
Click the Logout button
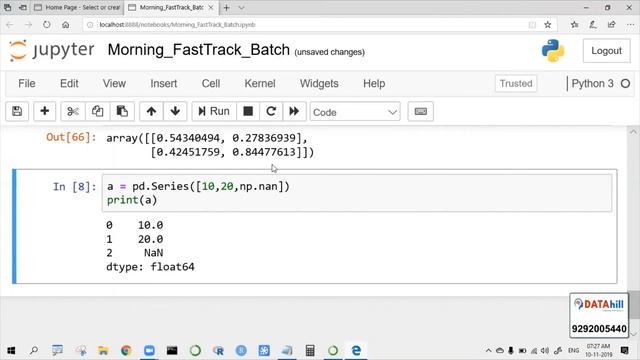[x=606, y=51]
